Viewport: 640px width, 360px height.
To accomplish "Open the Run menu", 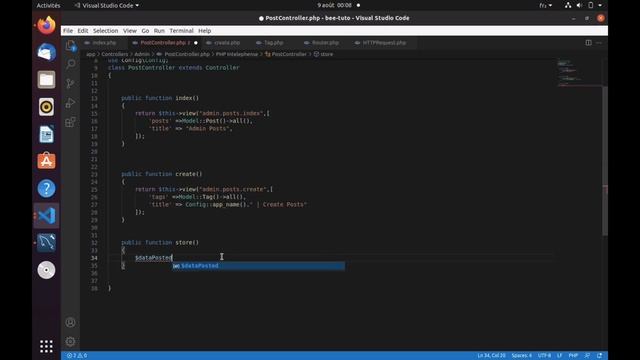I will (x=159, y=31).
